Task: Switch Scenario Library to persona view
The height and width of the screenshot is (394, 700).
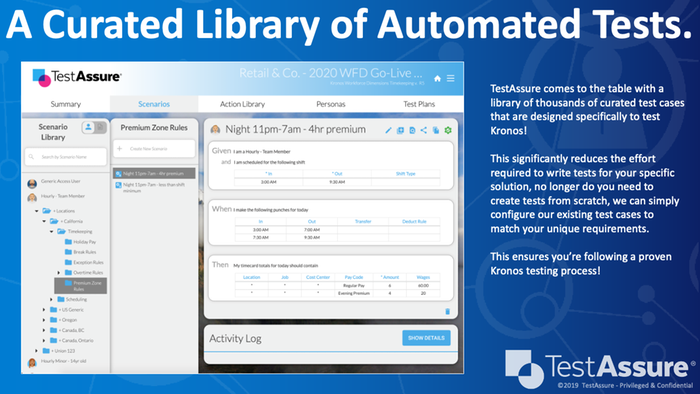Action: (x=88, y=127)
